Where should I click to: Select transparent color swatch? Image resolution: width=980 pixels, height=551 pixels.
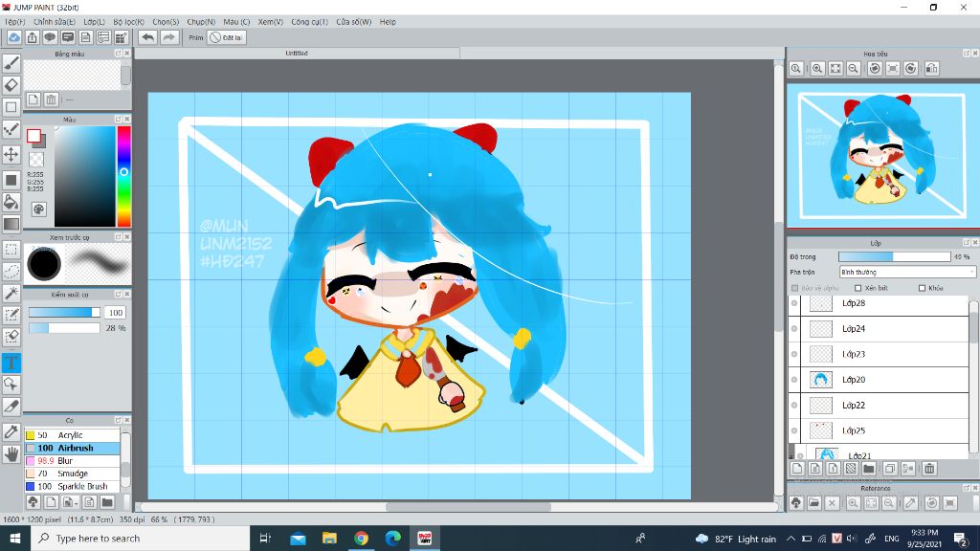(x=37, y=160)
